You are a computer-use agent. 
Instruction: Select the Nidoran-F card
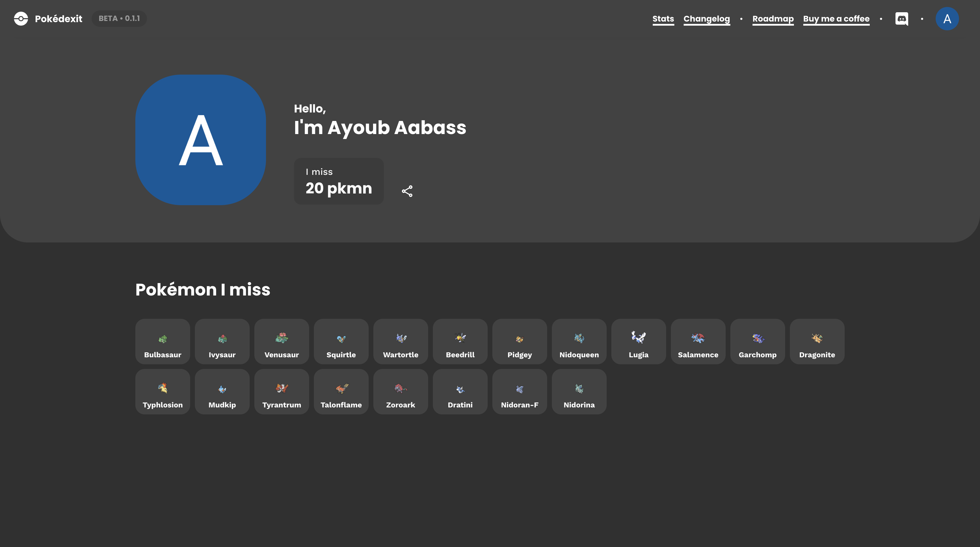click(519, 392)
